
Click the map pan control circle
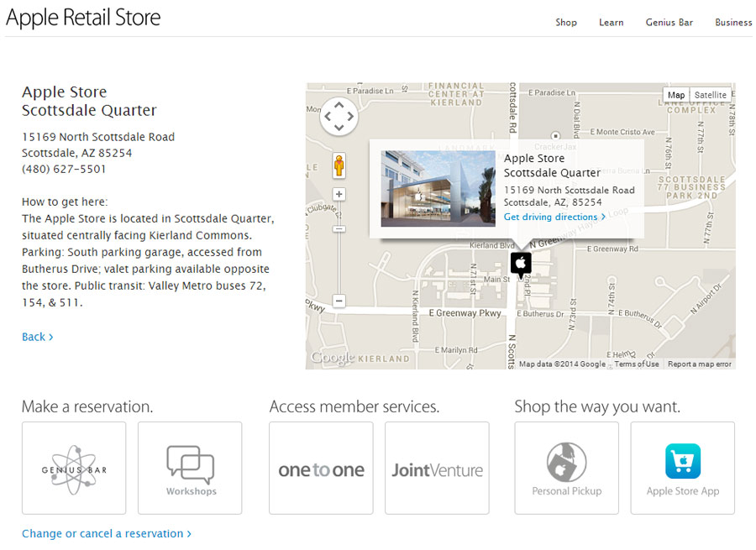pyautogui.click(x=339, y=116)
